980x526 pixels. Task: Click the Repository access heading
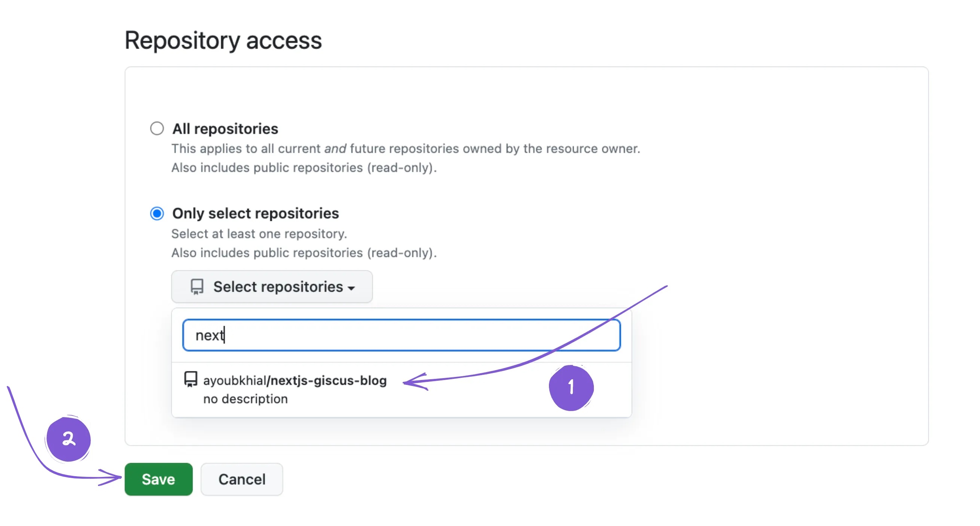tap(223, 40)
